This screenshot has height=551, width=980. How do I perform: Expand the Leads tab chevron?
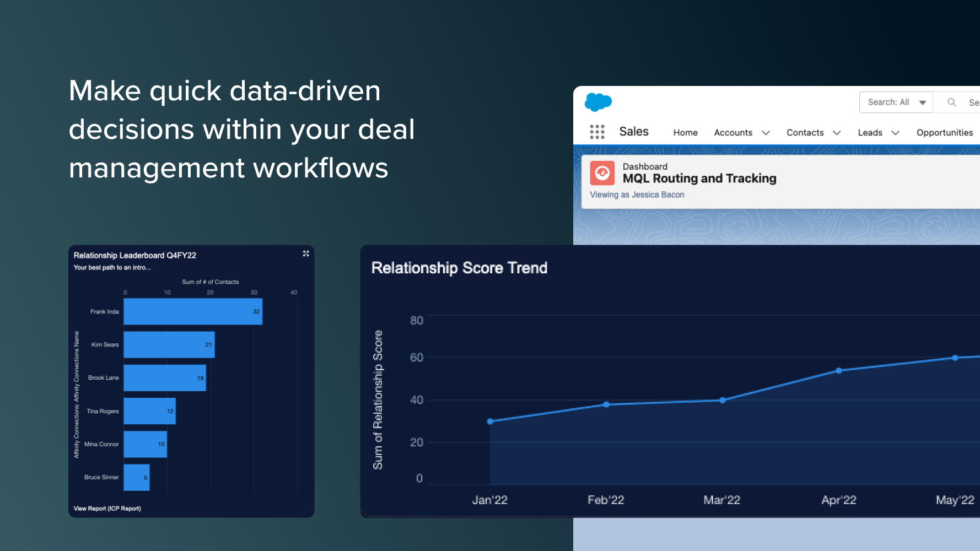click(895, 133)
